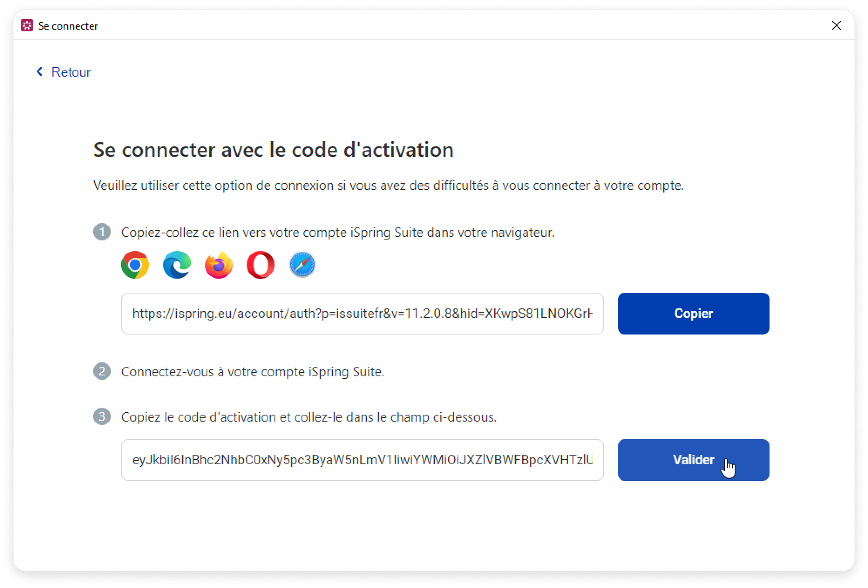The height and width of the screenshot is (588, 868).
Task: Click the iSpring account URL field
Action: coord(362,314)
